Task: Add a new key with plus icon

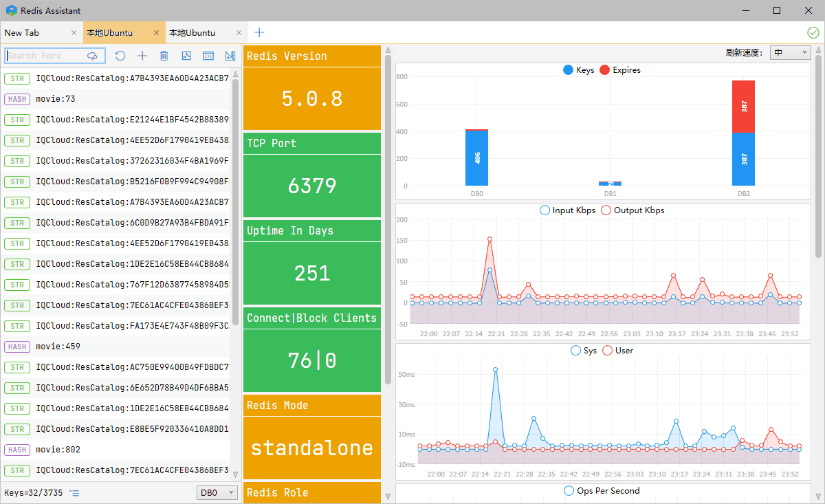Action: pyautogui.click(x=142, y=56)
